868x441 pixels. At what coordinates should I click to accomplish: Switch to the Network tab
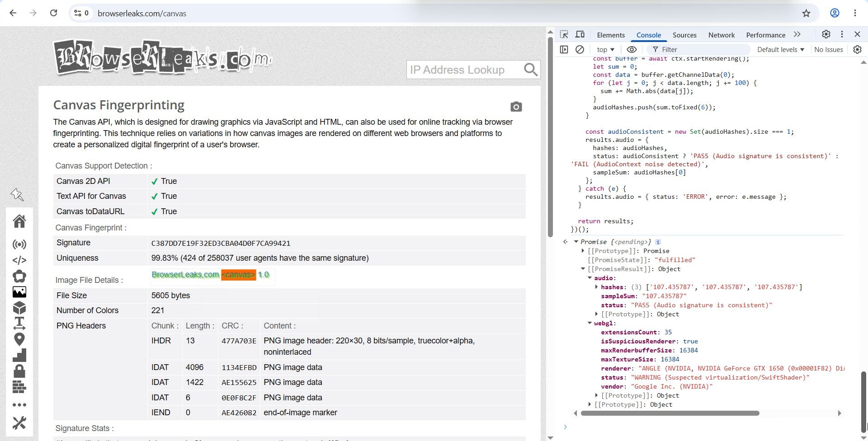722,35
